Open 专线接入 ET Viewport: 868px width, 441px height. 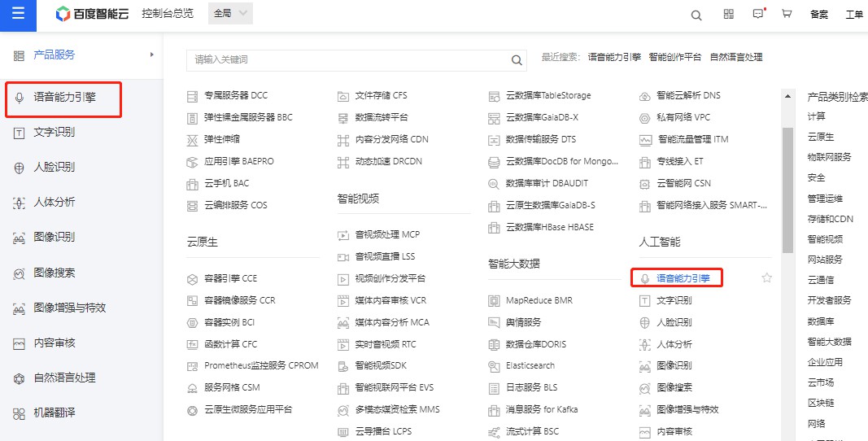(680, 161)
